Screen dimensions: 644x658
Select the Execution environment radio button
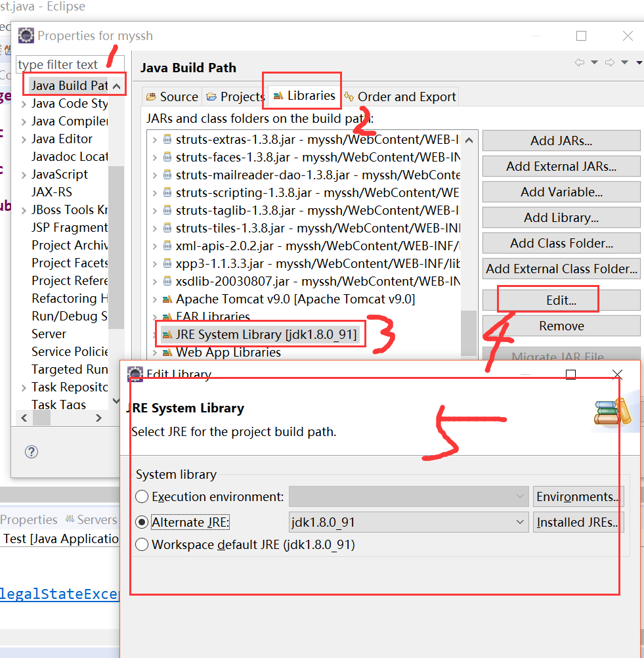(142, 497)
